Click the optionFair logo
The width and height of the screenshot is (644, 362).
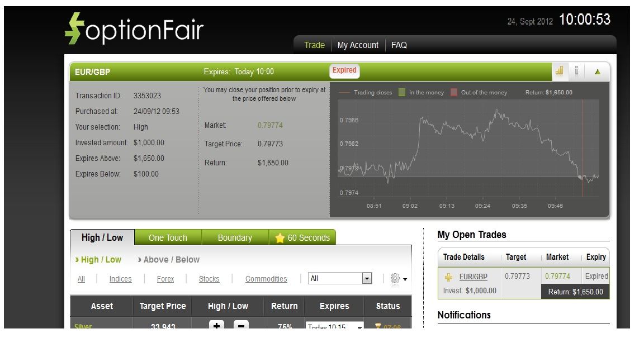click(x=134, y=28)
